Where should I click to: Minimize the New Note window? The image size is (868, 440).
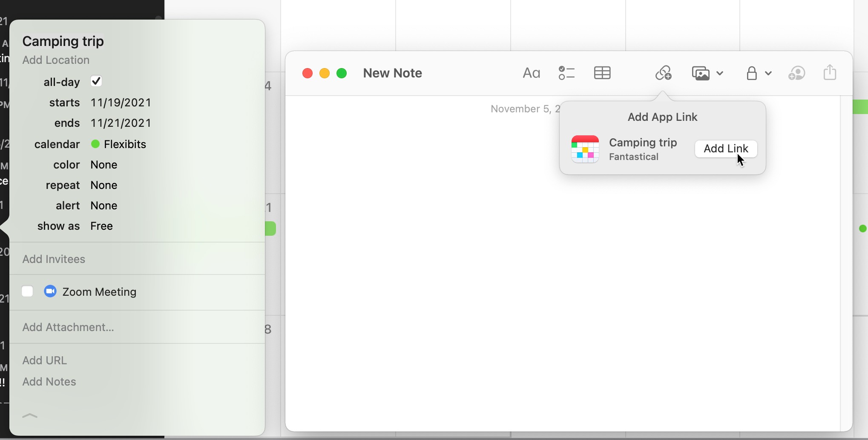pyautogui.click(x=325, y=73)
